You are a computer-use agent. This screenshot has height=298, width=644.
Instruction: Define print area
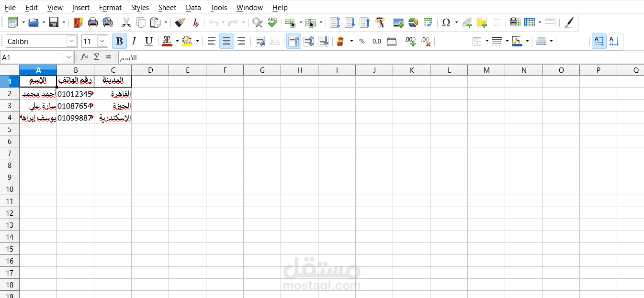pos(515,22)
